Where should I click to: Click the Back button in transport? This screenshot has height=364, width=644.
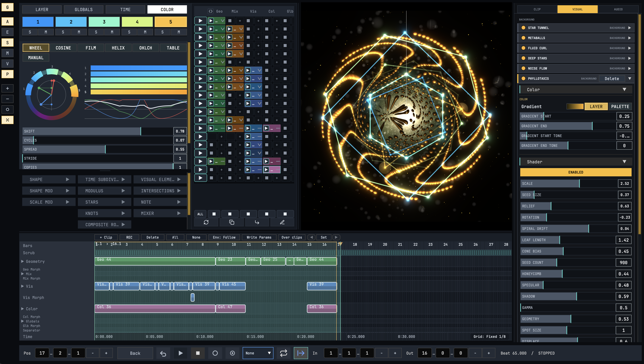tap(135, 353)
